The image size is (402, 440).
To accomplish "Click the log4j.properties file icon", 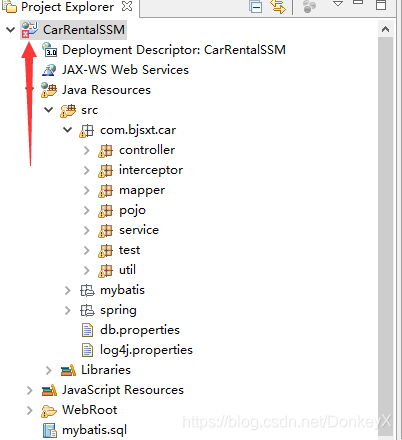I will tap(87, 350).
